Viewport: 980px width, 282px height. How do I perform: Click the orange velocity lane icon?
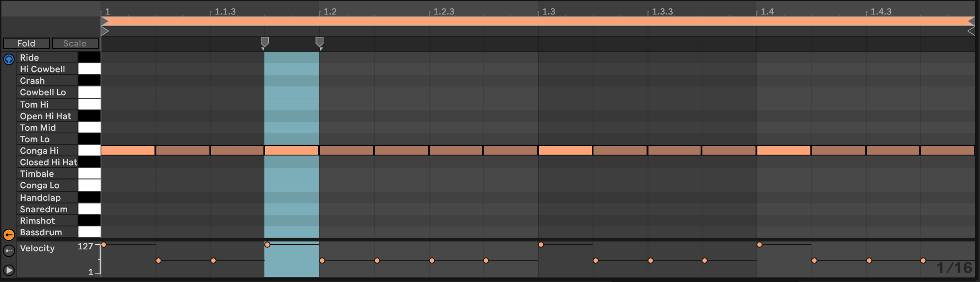tap(8, 234)
